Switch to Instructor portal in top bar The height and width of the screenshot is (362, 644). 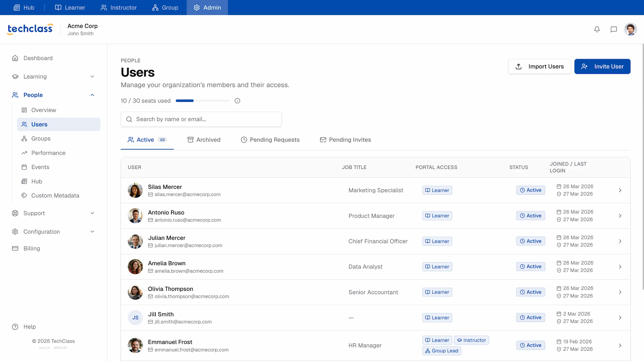point(118,8)
